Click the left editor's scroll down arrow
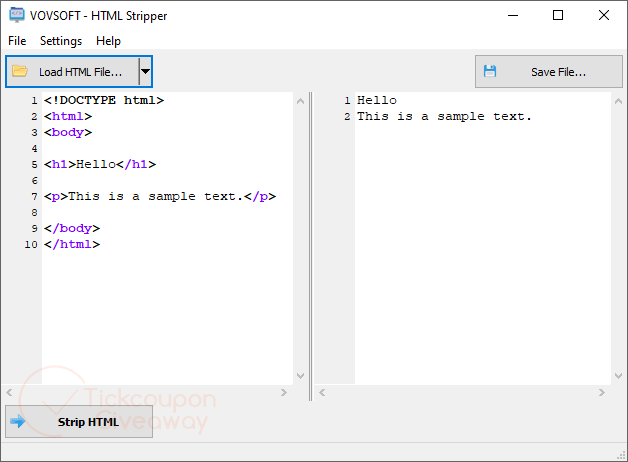 coord(300,376)
